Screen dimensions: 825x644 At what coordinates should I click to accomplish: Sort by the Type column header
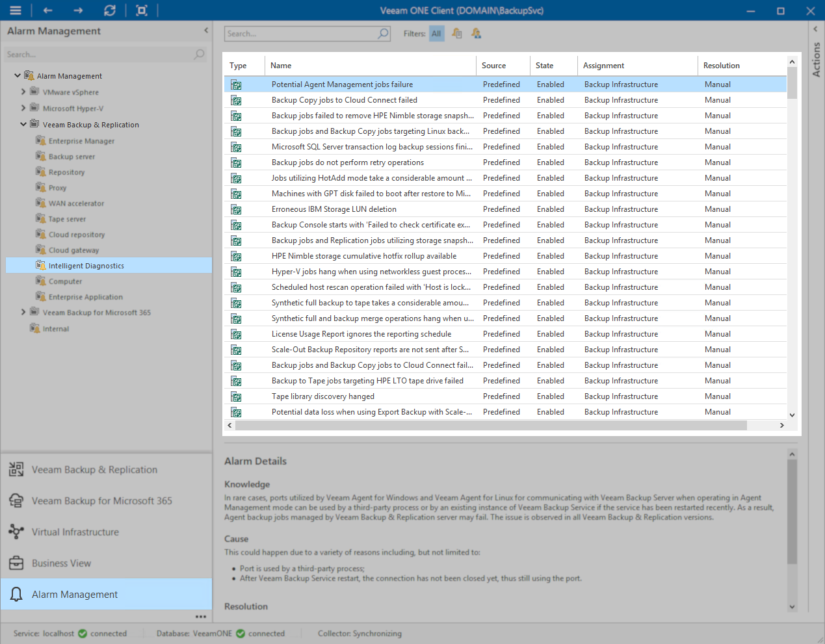244,66
